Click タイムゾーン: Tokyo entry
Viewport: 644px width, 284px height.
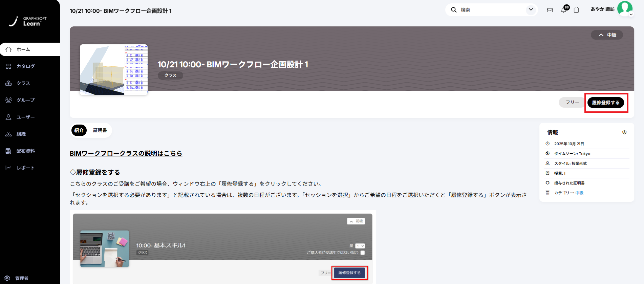click(572, 154)
